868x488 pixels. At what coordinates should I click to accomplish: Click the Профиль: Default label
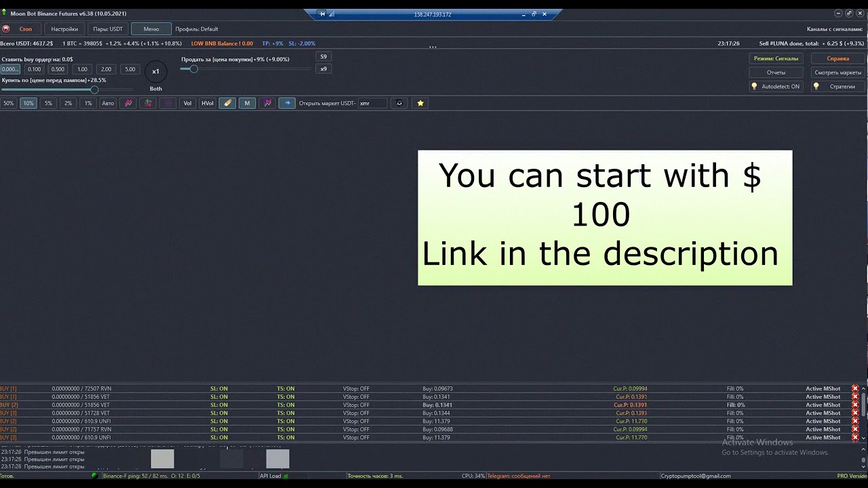197,29
